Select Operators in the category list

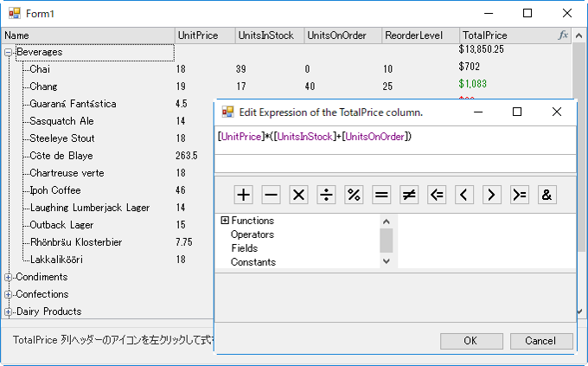[252, 234]
